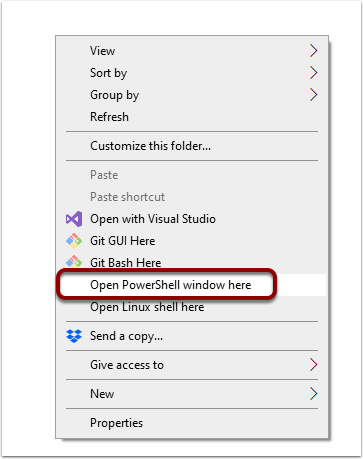Select the View menu entry
Screen dimensions: 363x459
pyautogui.click(x=103, y=51)
